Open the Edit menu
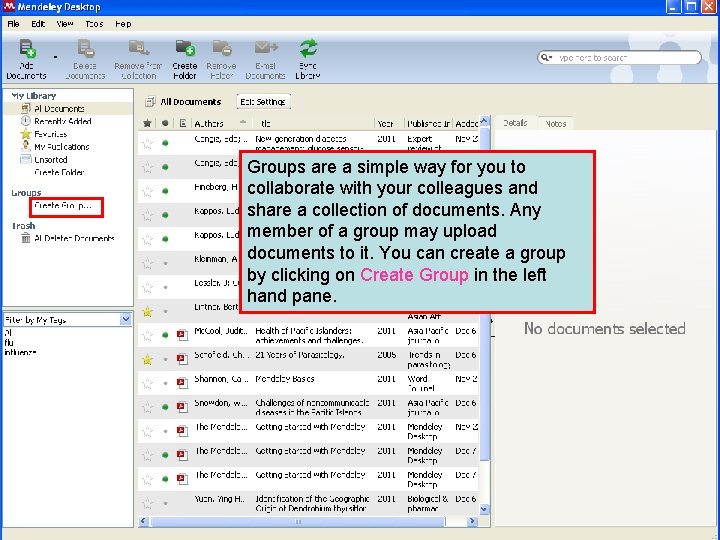 click(x=38, y=24)
